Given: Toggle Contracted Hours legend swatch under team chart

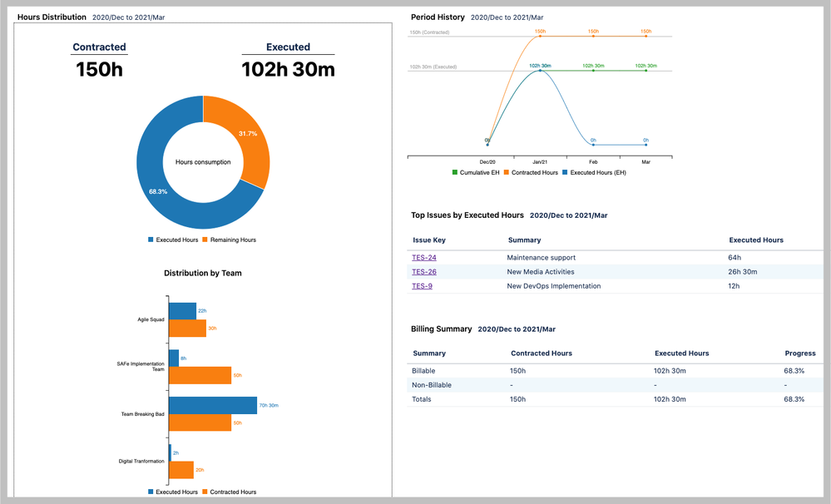Looking at the screenshot, I should point(205,492).
